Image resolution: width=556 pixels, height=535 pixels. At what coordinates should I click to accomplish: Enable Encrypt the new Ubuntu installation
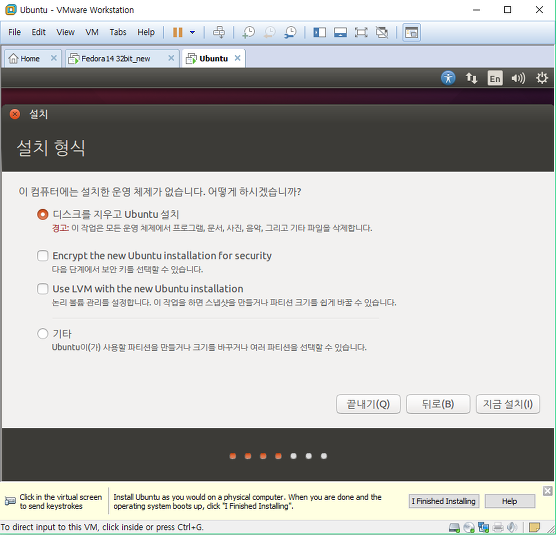tap(43, 256)
